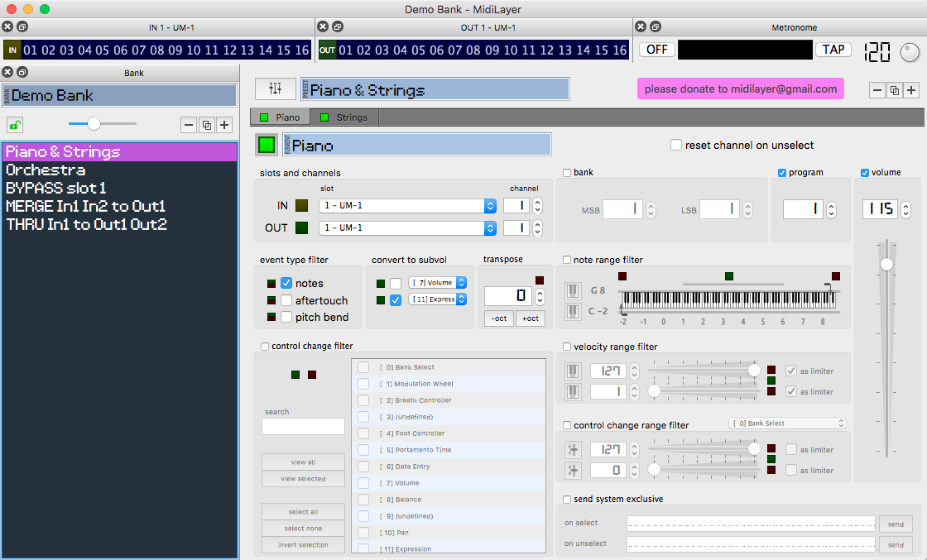Click the metronome TAP button
Image resolution: width=927 pixels, height=560 pixels.
click(x=833, y=50)
